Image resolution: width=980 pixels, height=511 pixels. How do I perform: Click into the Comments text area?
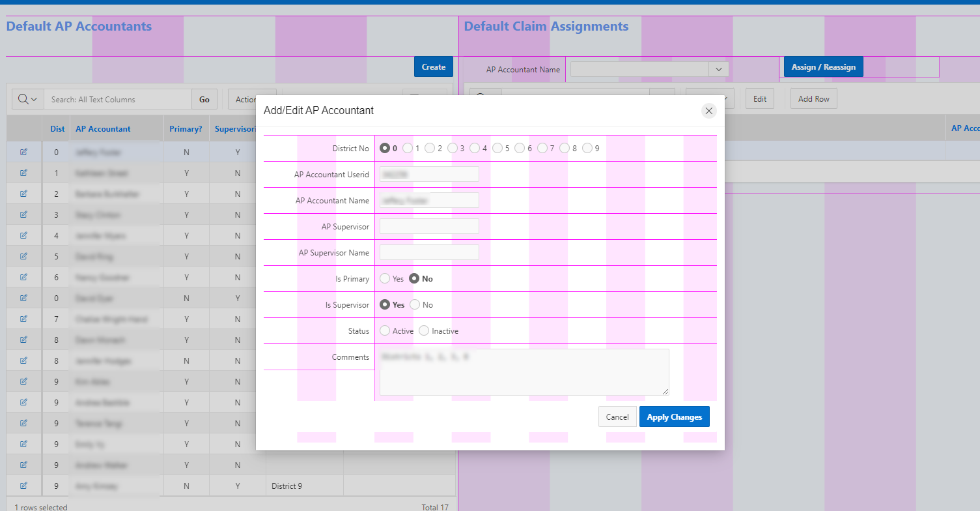[524, 372]
